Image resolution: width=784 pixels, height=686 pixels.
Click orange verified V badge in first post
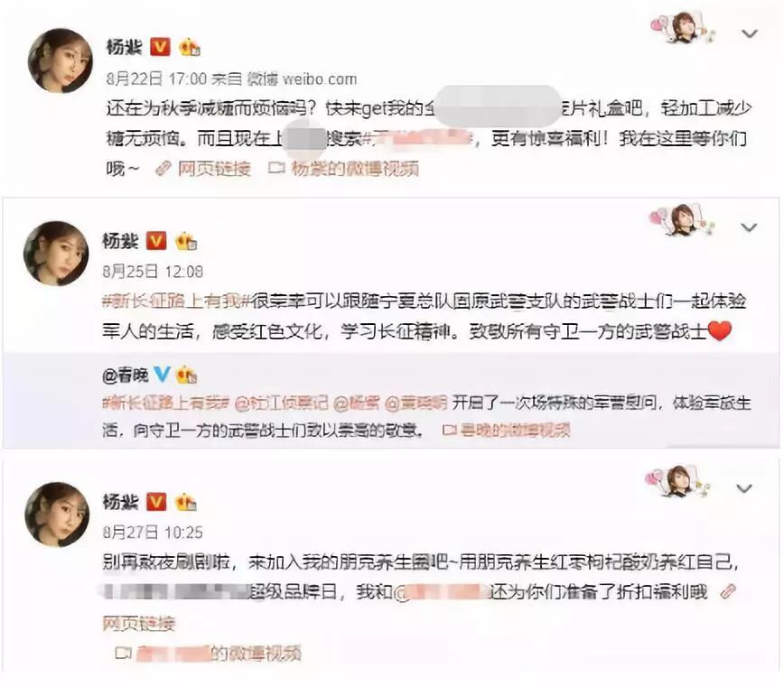tap(160, 47)
